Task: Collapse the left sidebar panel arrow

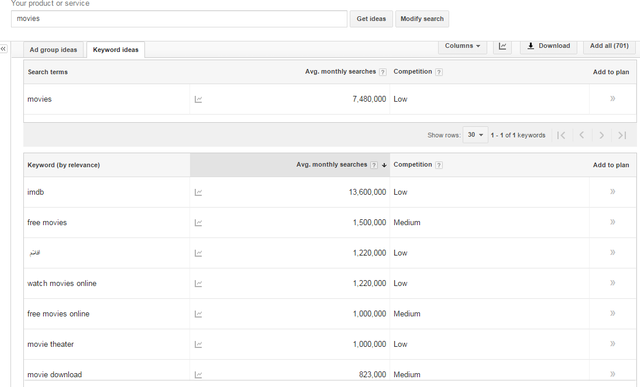Action: point(3,49)
